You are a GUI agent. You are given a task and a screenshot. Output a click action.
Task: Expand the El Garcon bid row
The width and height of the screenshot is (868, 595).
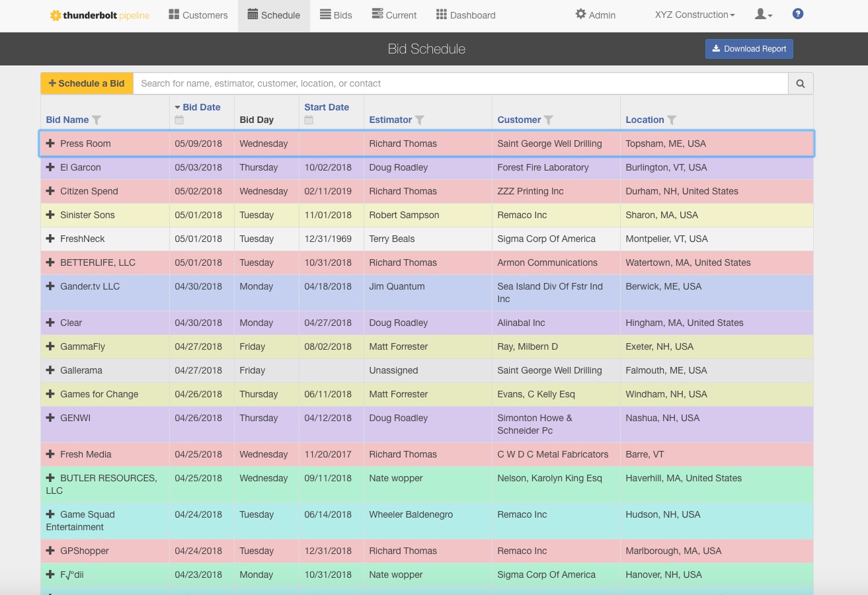pyautogui.click(x=50, y=167)
